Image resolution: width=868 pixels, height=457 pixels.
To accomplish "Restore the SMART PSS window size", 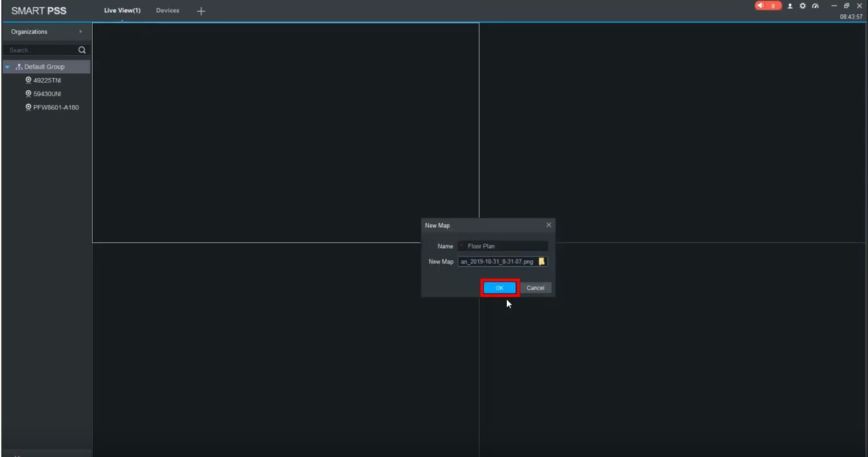I will [x=848, y=6].
